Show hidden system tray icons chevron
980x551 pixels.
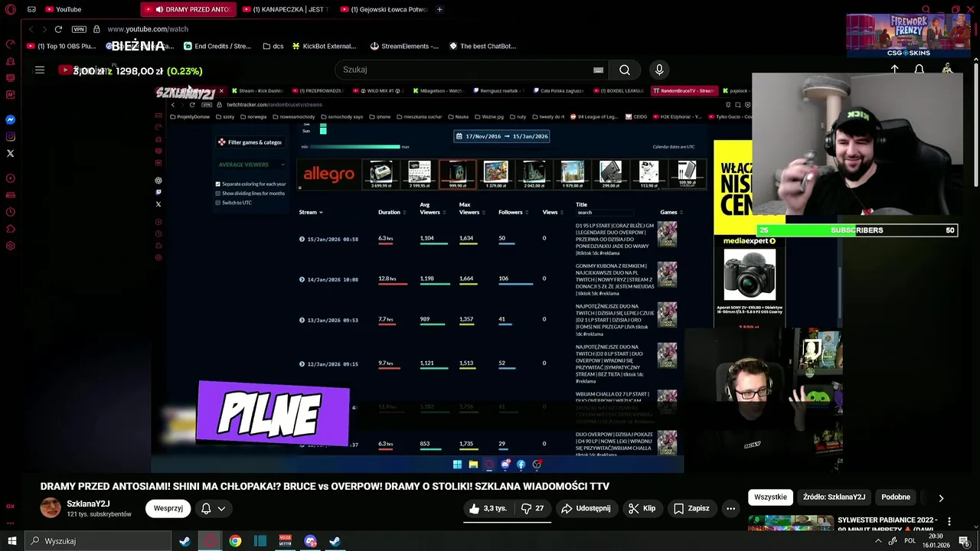coord(878,541)
